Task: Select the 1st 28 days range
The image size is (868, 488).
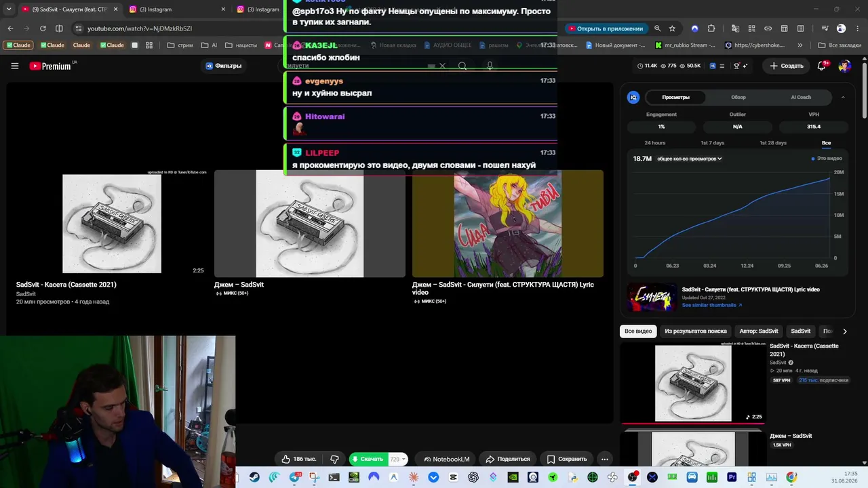Action: (x=773, y=143)
